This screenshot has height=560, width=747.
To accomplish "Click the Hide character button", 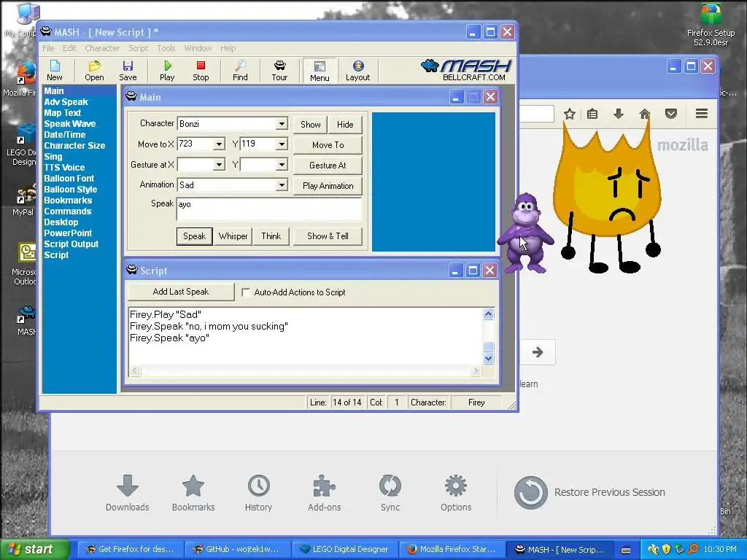I will click(345, 125).
